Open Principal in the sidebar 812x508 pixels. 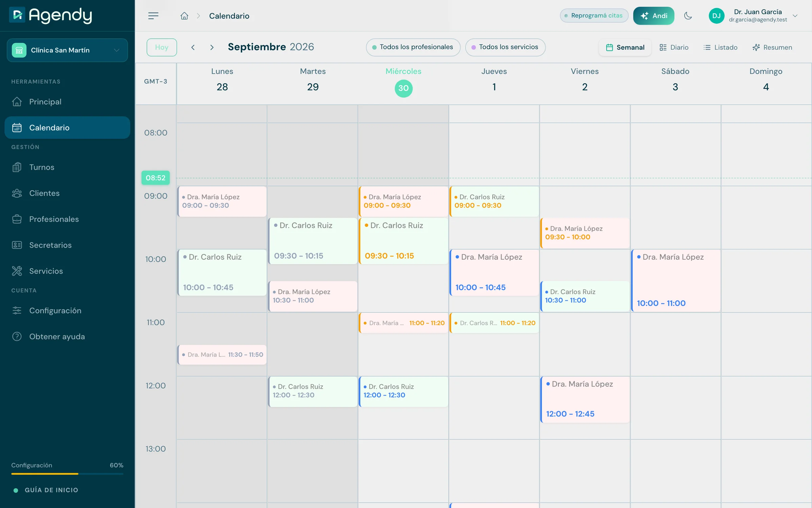67,102
